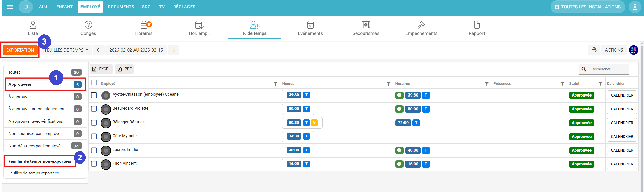The height and width of the screenshot is (192, 644).
Task: Open the user profile icon
Action: coord(635,7)
